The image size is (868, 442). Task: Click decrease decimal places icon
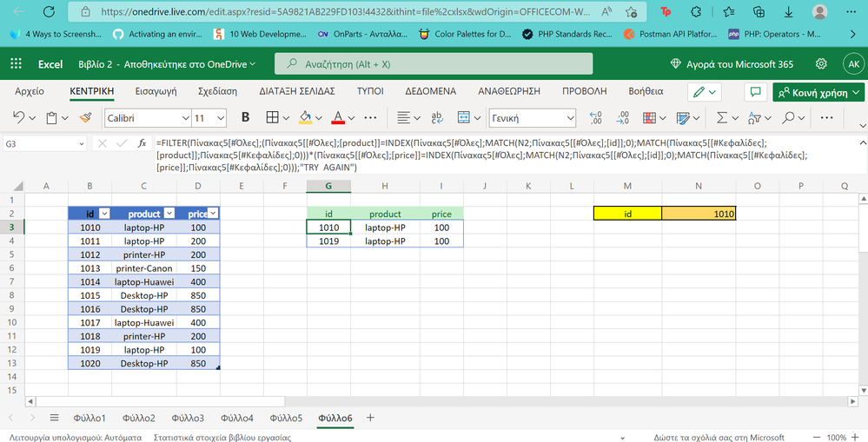(622, 117)
